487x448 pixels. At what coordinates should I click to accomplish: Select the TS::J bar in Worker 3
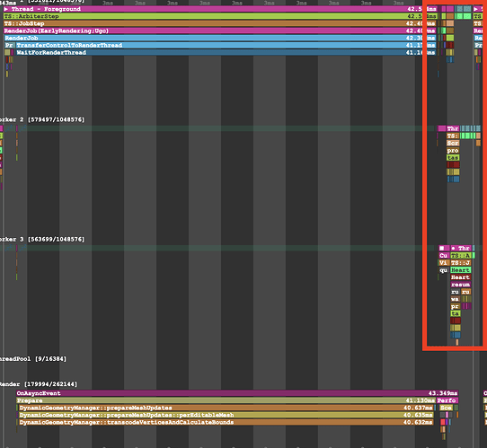coord(461,263)
